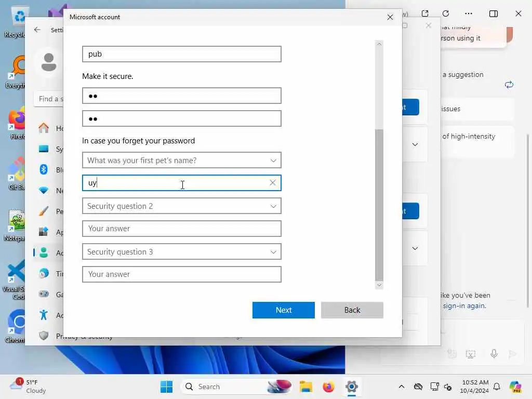This screenshot has width=532, height=399.
Task: Open link in new window in Copilot panel
Action: [x=425, y=14]
